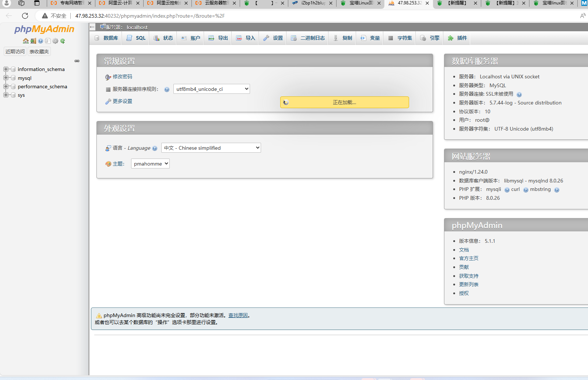Open navigation panel settings gear icon

[55, 41]
